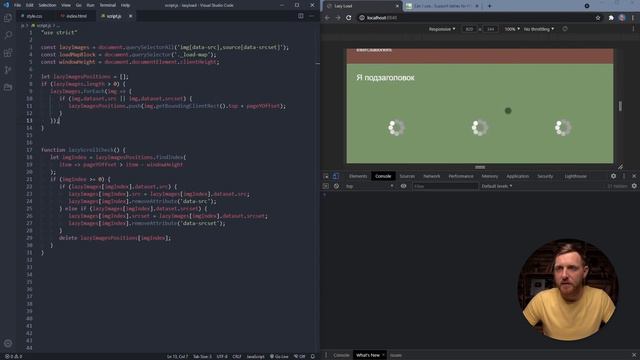640x360 pixels.
Task: Toggle the inspect element picker in DevTools
Action: pos(326,176)
